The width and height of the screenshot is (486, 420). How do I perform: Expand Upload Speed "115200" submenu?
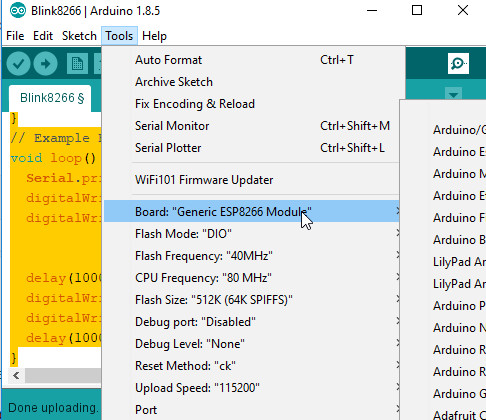click(x=251, y=388)
